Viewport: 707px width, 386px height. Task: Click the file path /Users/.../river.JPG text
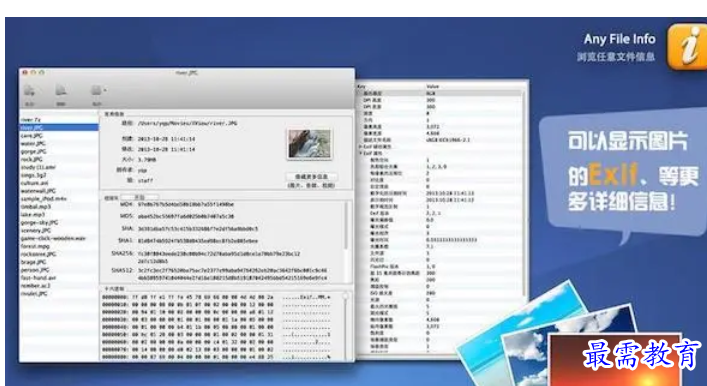click(x=187, y=123)
